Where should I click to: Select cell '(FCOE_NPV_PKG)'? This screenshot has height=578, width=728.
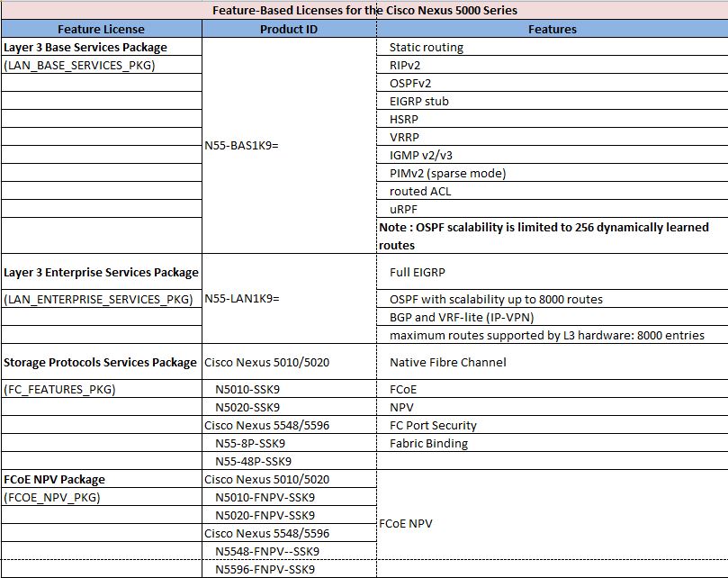pyautogui.click(x=101, y=497)
